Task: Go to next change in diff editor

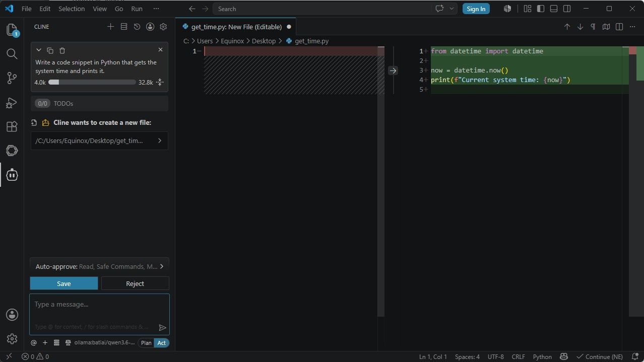Action: [580, 27]
